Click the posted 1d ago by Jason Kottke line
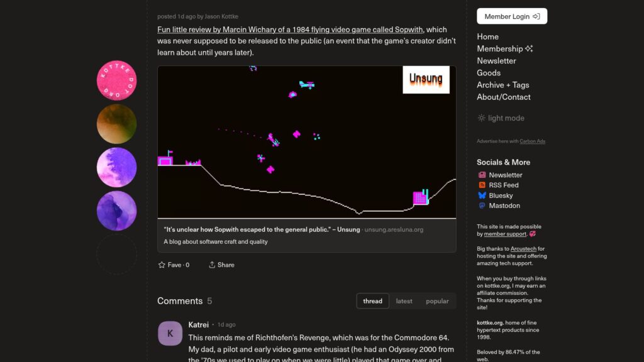This screenshot has height=362, width=644. pyautogui.click(x=197, y=16)
